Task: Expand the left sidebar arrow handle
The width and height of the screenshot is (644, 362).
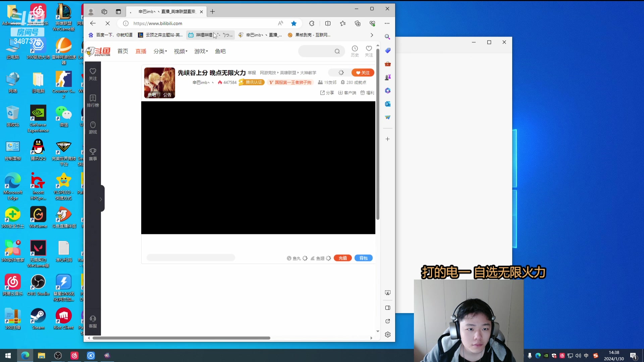Action: [x=101, y=199]
